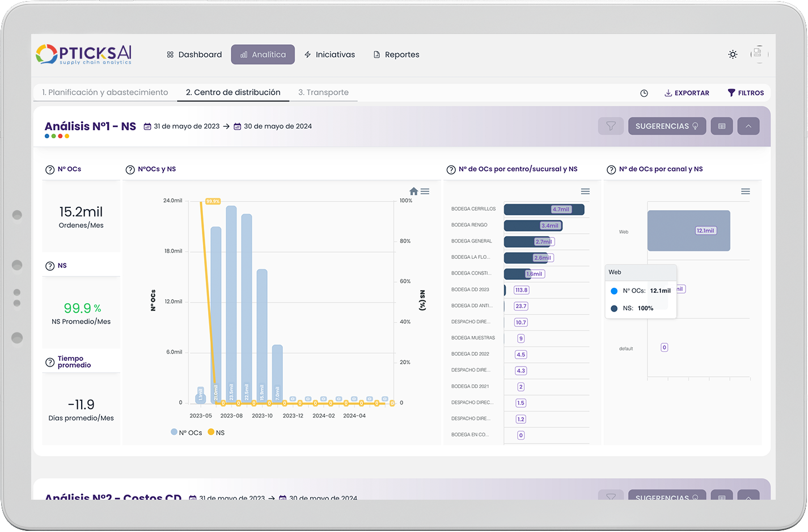The width and height of the screenshot is (808, 532).
Task: Click the BODEGA CERRILLOS bar
Action: click(x=543, y=210)
